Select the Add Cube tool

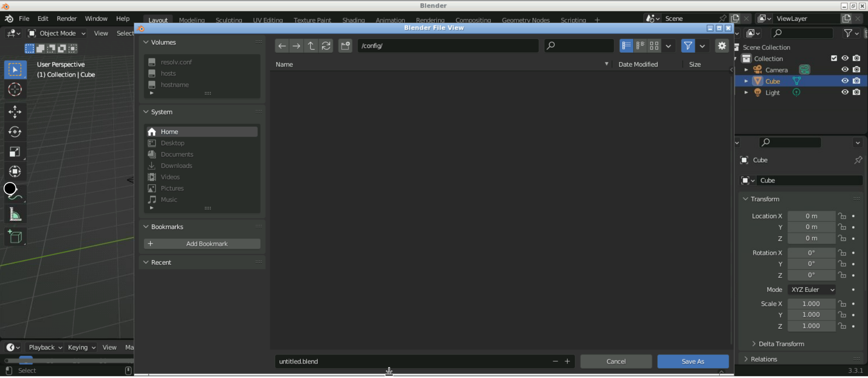click(15, 236)
